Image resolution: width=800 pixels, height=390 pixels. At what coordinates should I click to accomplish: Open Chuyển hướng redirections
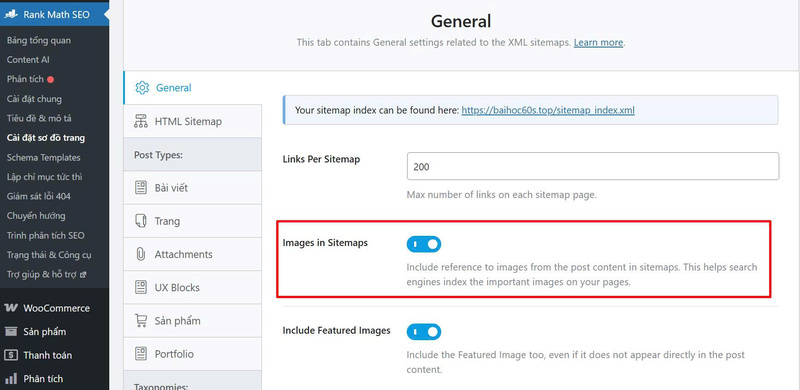(x=36, y=216)
